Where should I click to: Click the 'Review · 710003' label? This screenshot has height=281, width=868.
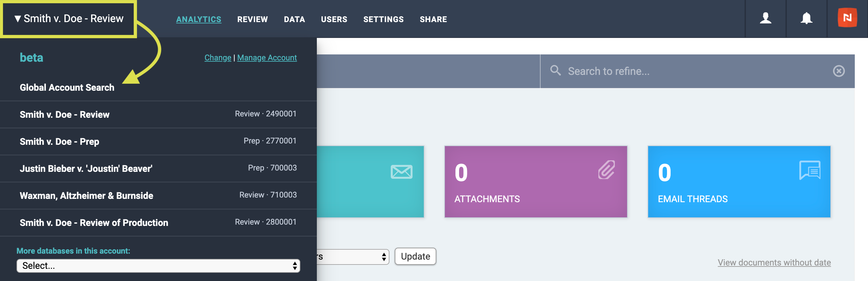click(x=268, y=195)
